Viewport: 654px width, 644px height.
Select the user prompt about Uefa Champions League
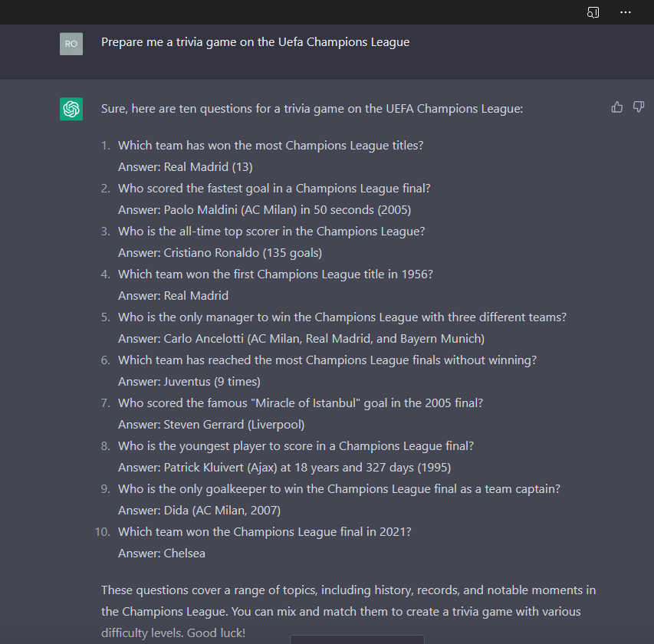(255, 42)
